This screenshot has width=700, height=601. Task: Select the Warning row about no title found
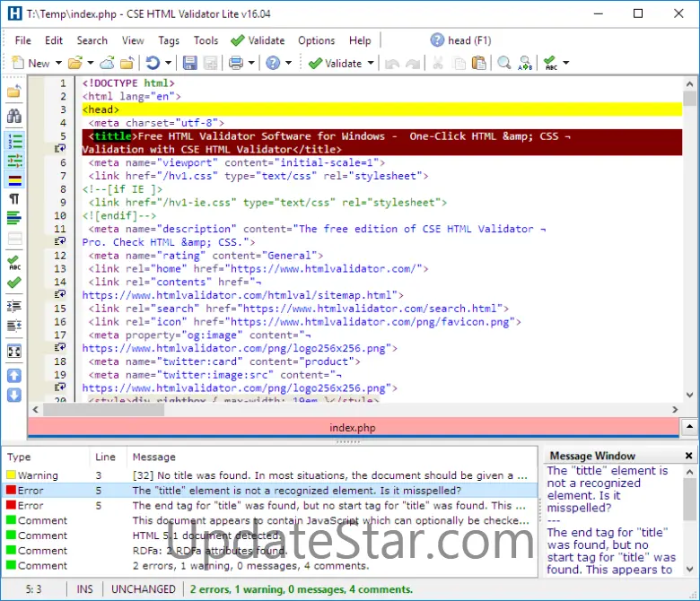coord(270,475)
